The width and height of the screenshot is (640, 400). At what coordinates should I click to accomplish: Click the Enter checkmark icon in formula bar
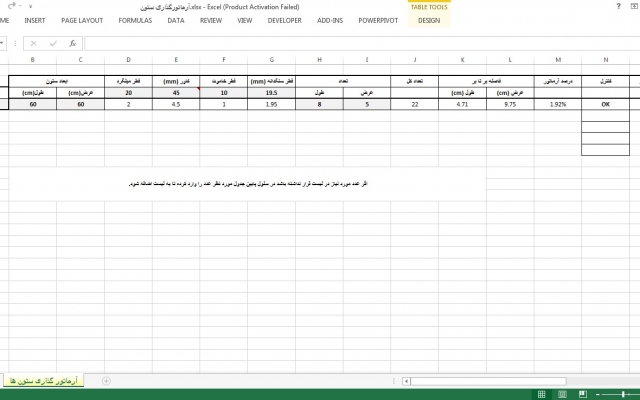[53, 43]
